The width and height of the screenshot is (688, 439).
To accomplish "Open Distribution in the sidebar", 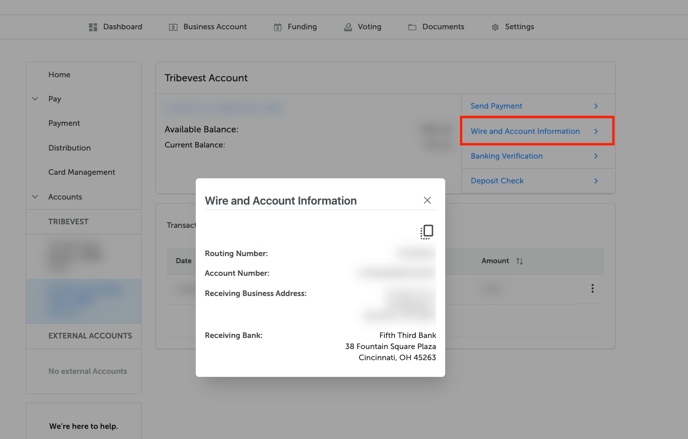I will point(69,148).
